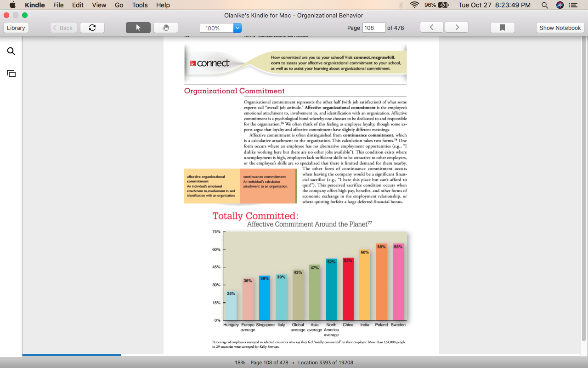Select the arrow pointer tool

click(x=138, y=28)
